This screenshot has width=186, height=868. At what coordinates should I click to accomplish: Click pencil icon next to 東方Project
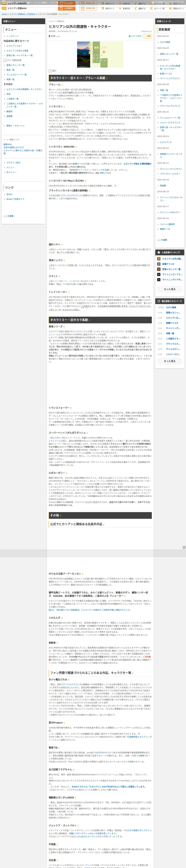64,722
